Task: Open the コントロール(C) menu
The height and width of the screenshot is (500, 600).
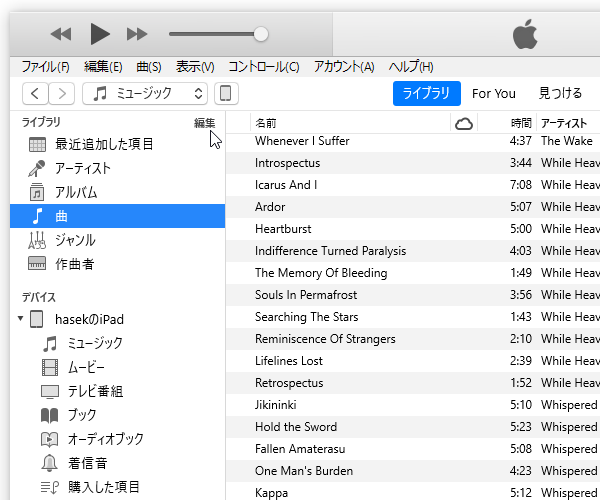Action: click(264, 67)
